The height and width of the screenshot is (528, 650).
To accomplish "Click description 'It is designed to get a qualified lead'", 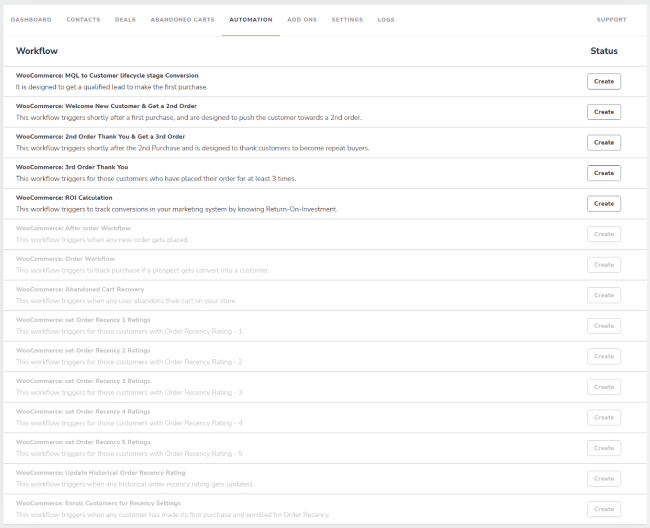I will [x=112, y=87].
